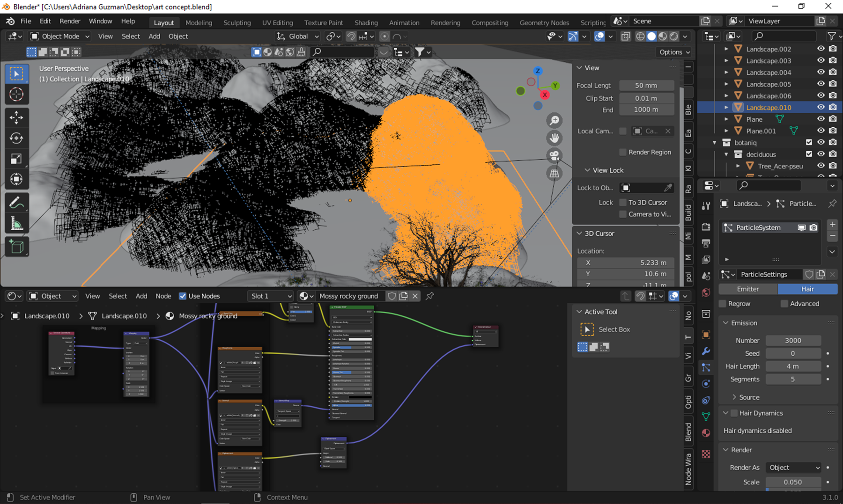Pin the shader node editor material
Viewport: 843px width, 504px height.
[x=429, y=296]
